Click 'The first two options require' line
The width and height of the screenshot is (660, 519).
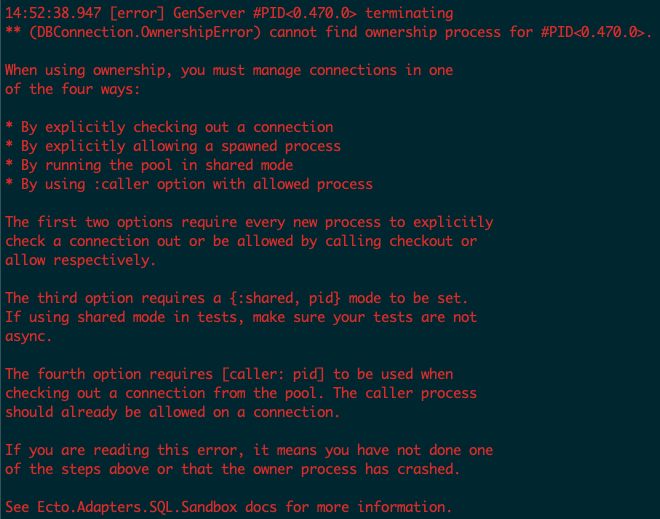tap(249, 222)
